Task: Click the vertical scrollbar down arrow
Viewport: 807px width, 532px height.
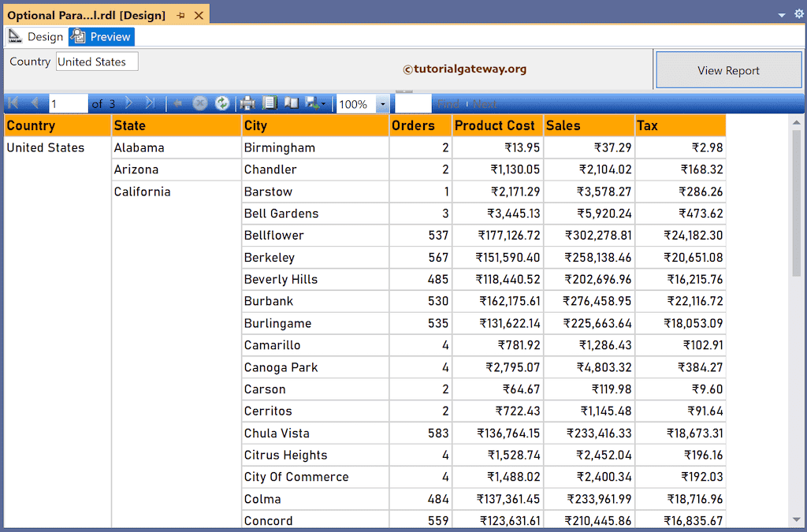Action: tap(796, 519)
